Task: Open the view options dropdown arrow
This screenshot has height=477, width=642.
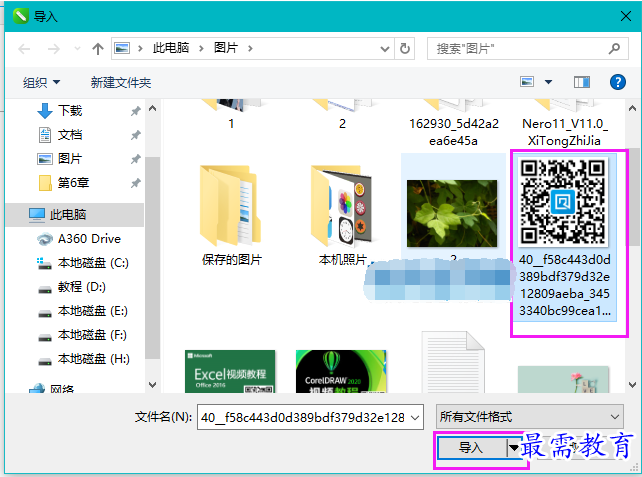Action: point(548,82)
